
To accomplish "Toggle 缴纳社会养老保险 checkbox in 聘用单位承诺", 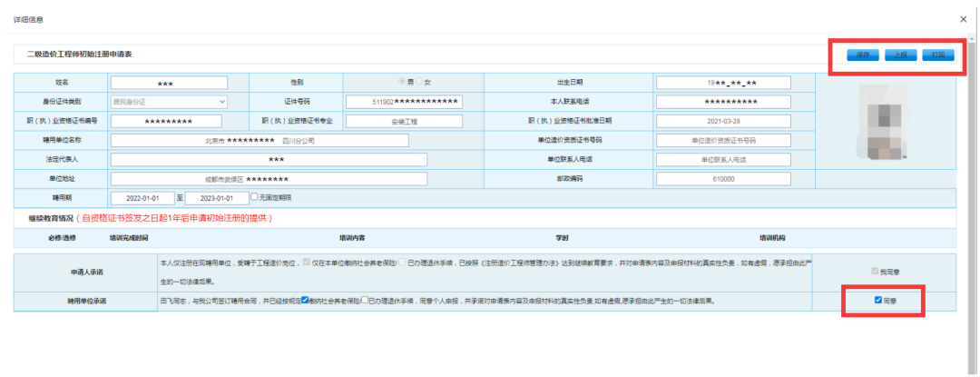I will tap(306, 299).
